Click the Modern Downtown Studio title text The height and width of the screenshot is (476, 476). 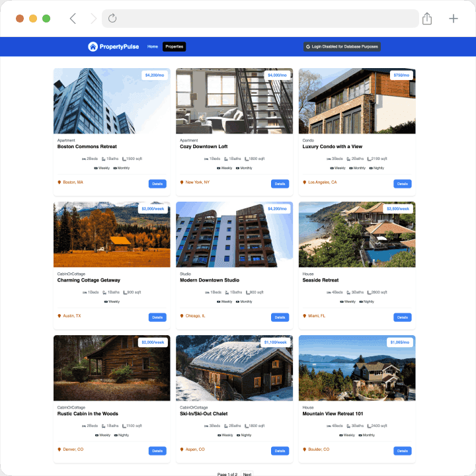pyautogui.click(x=210, y=280)
